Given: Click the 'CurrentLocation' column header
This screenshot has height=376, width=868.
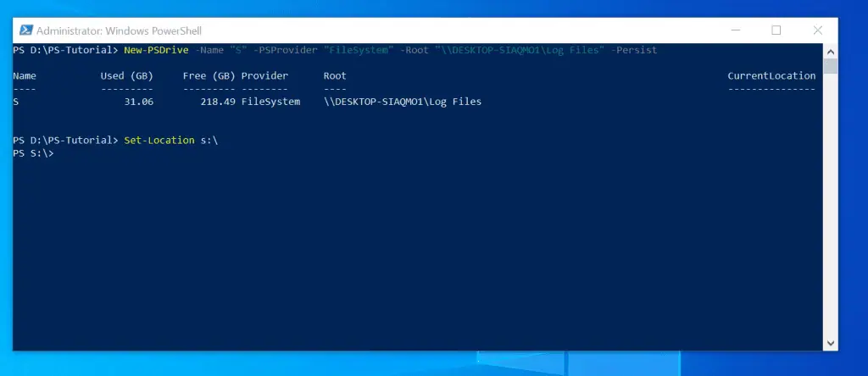Looking at the screenshot, I should 771,75.
